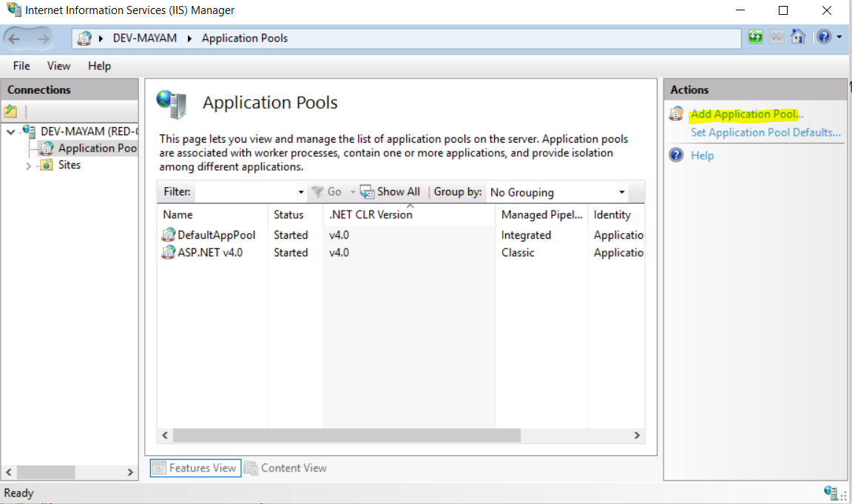Click Add Application Pool link

pyautogui.click(x=745, y=115)
